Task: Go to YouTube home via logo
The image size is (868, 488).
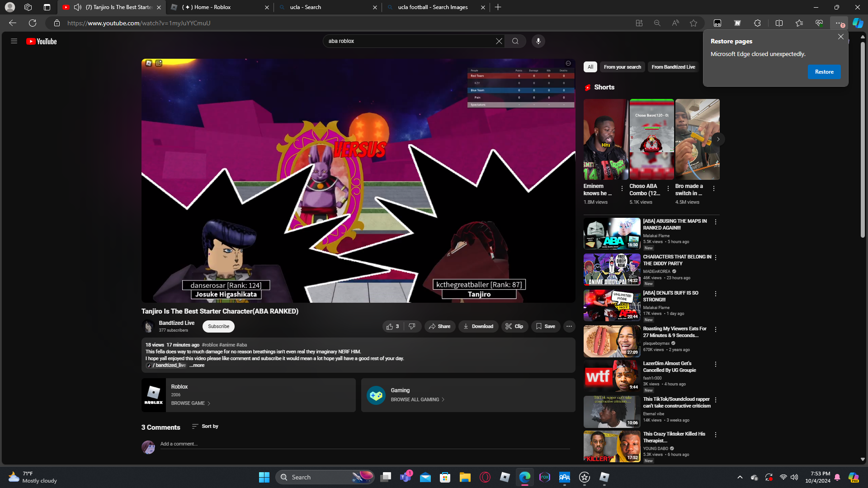Action: (42, 41)
